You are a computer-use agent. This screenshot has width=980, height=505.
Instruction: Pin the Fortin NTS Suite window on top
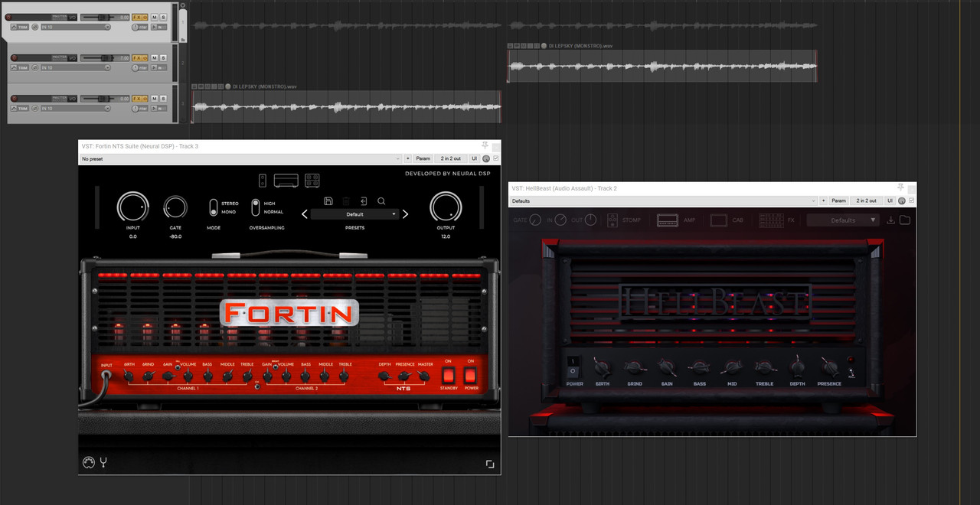(x=485, y=145)
